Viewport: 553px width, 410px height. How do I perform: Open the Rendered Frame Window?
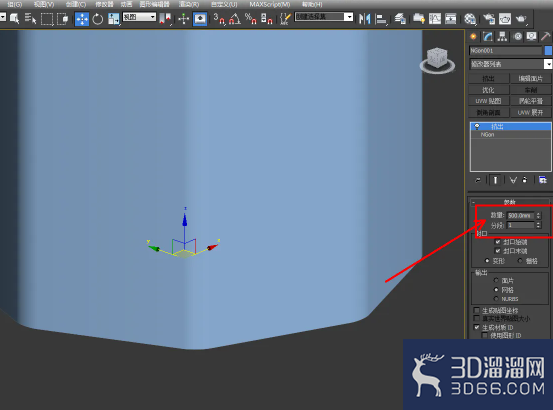[505, 19]
